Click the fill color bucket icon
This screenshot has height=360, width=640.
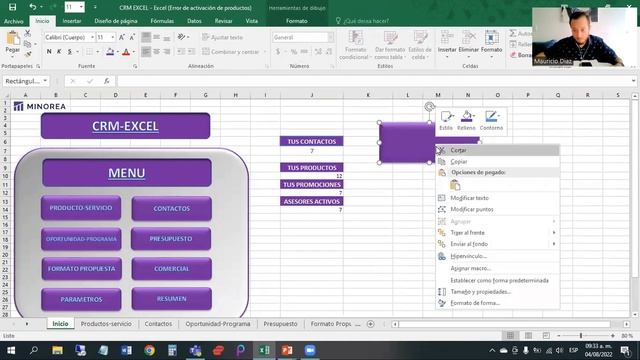click(x=109, y=52)
